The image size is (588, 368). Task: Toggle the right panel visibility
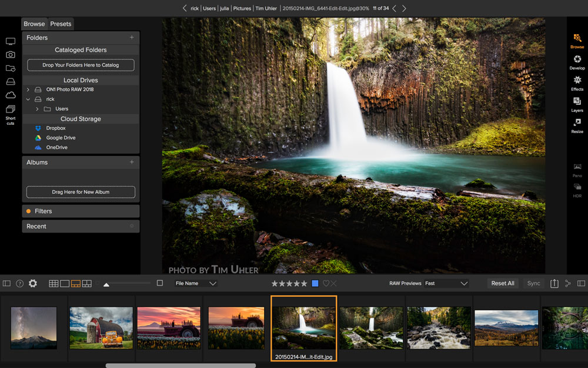pos(581,283)
